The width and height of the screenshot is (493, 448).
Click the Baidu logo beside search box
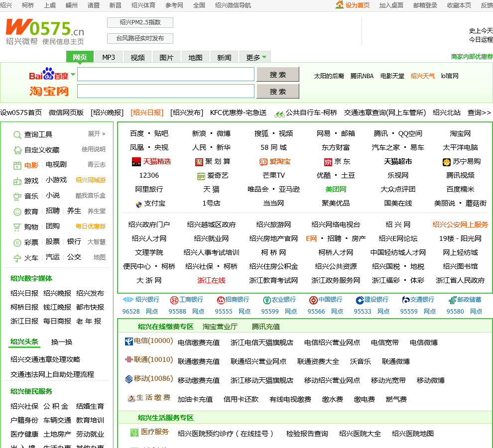point(48,75)
